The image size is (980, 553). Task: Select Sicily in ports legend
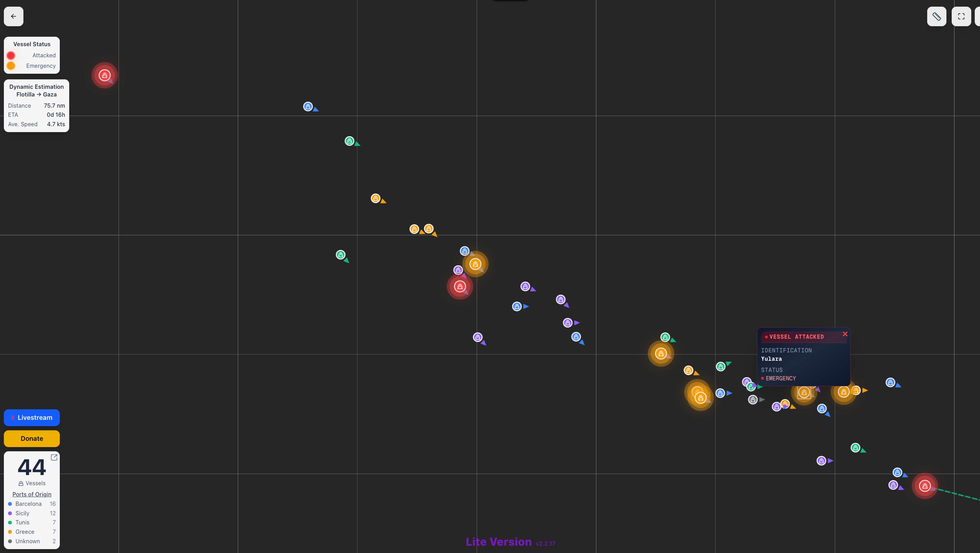click(22, 513)
